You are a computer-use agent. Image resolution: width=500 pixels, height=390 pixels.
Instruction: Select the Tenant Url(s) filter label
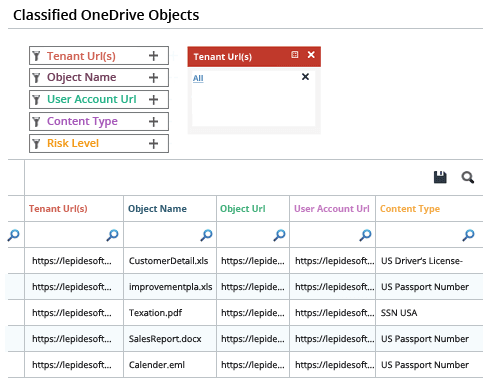click(x=81, y=56)
